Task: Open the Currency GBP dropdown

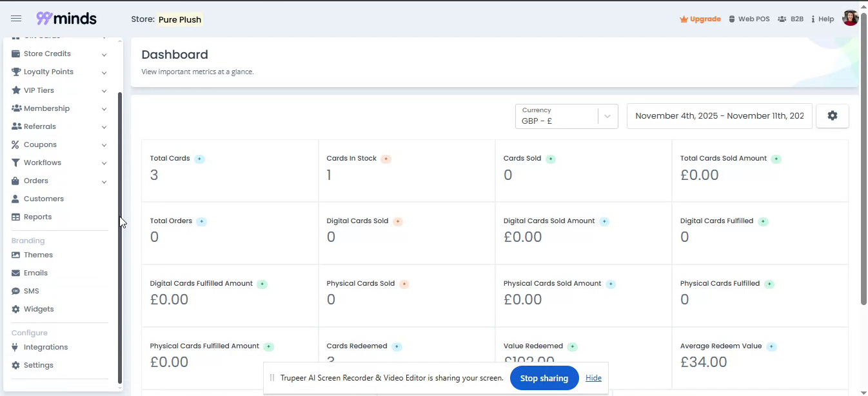Action: tap(566, 116)
